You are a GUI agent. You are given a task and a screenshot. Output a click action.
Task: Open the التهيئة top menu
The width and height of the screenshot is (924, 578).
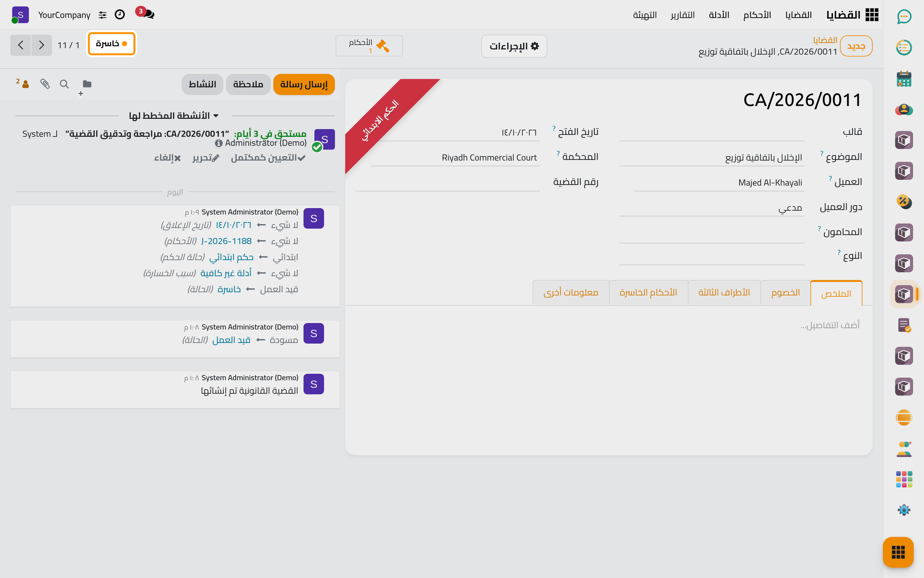645,15
